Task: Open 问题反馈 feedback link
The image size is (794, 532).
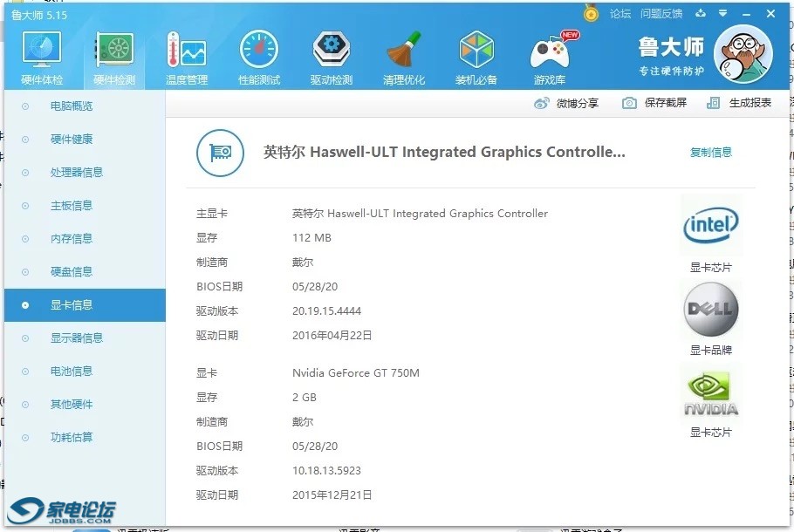Action: 661,14
